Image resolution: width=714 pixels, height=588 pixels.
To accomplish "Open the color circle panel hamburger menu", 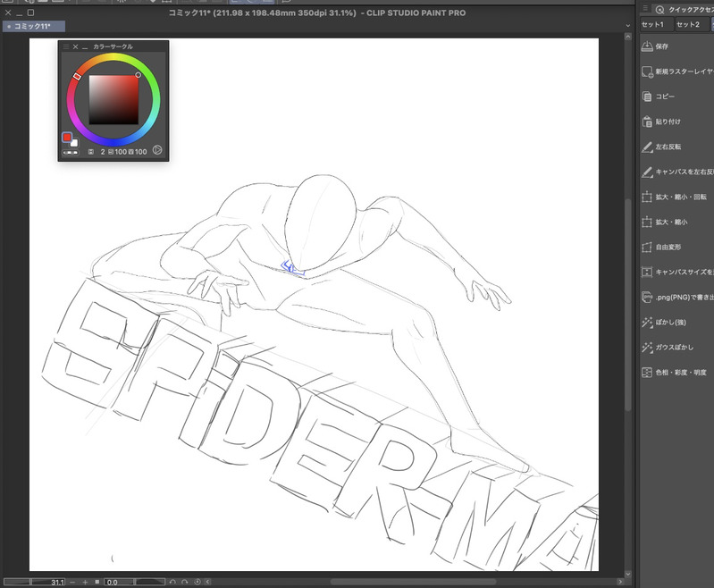I will click(x=66, y=46).
